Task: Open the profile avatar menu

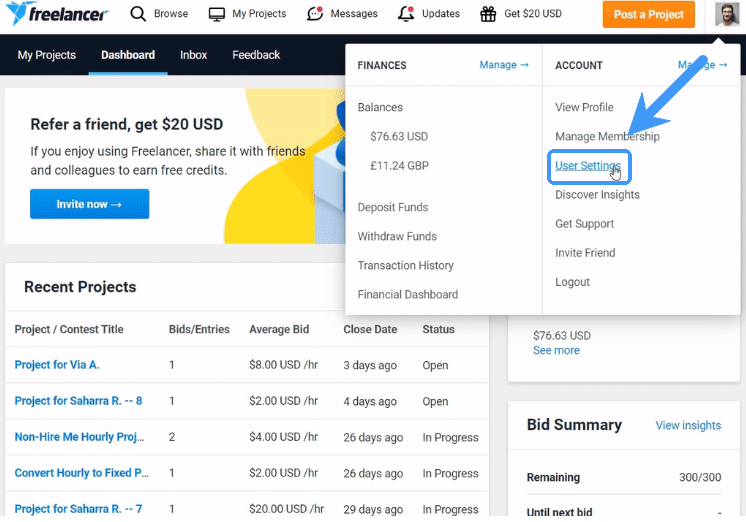Action: pyautogui.click(x=727, y=15)
